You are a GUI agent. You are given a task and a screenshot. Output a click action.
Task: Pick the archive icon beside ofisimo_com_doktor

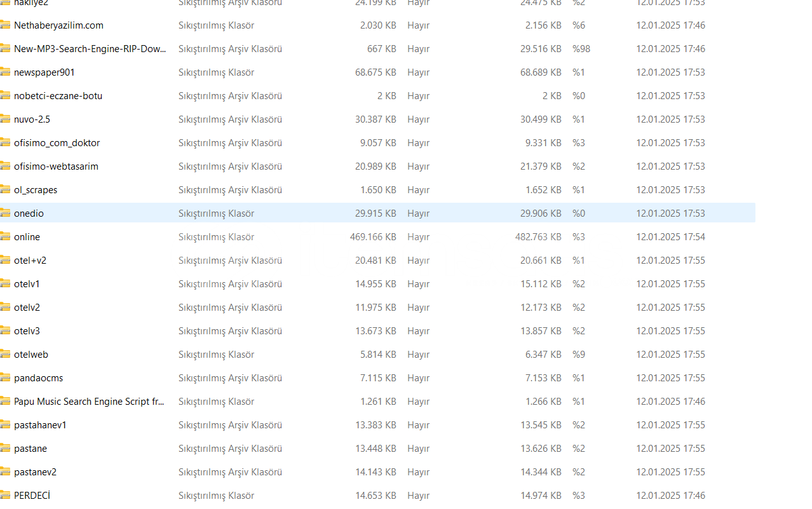click(5, 143)
